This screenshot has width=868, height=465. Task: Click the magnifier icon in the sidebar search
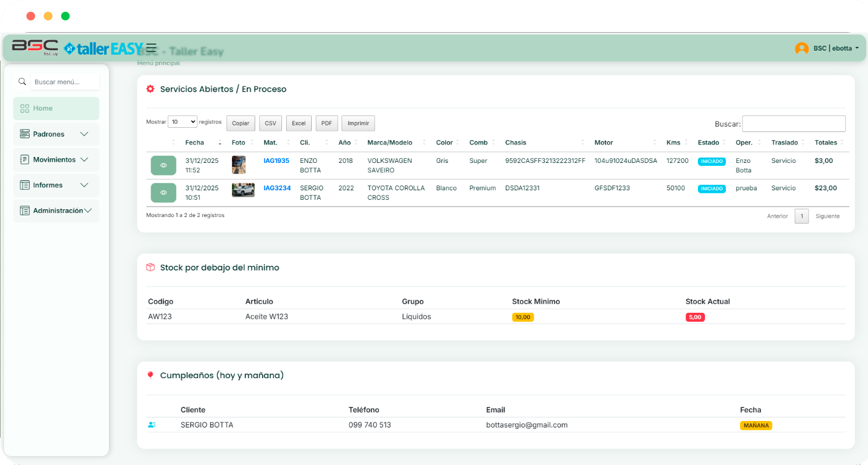[x=23, y=81]
